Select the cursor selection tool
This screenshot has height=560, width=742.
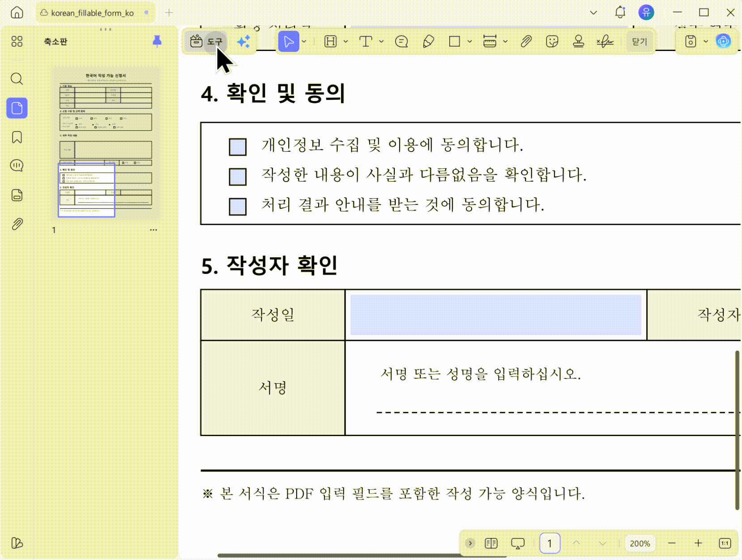pos(289,42)
